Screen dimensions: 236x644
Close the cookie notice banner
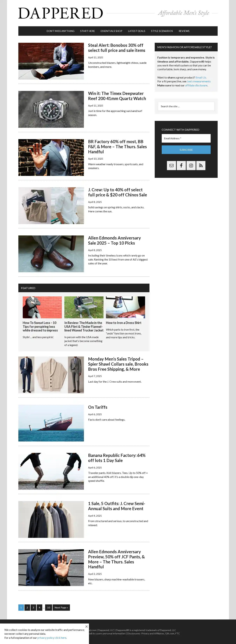click(x=86, y=626)
